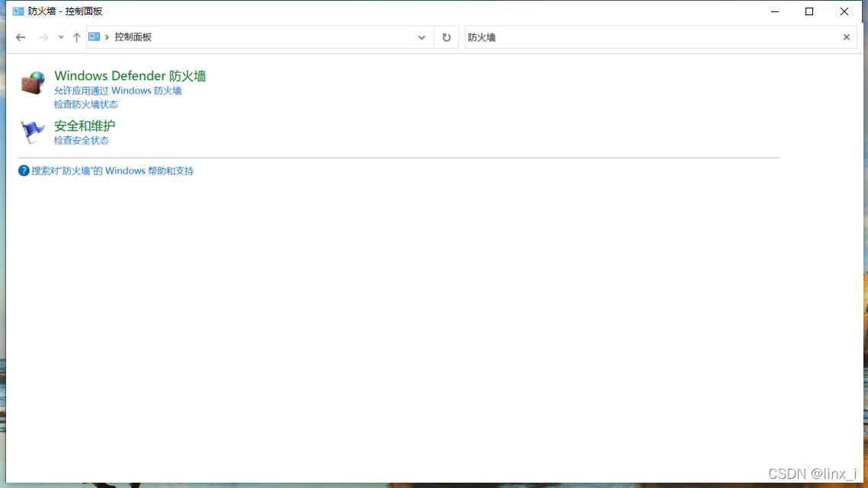Open the recent locations dropdown arrow
Viewport: 868px width, 488px height.
point(61,37)
